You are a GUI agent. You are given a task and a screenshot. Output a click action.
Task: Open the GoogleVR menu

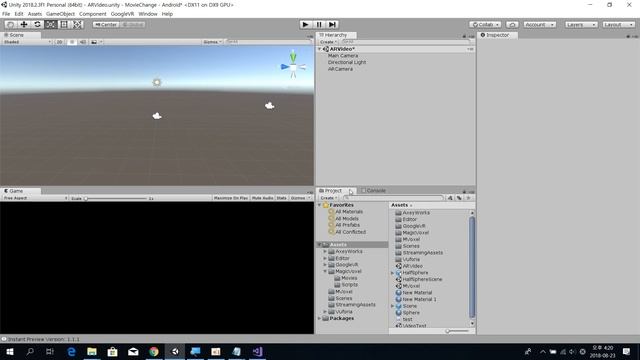point(122,14)
